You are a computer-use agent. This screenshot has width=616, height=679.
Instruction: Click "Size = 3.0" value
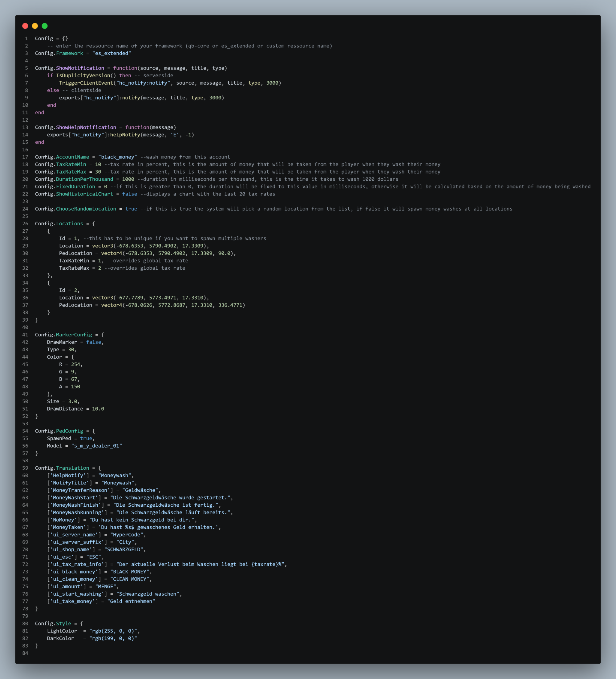pos(72,401)
